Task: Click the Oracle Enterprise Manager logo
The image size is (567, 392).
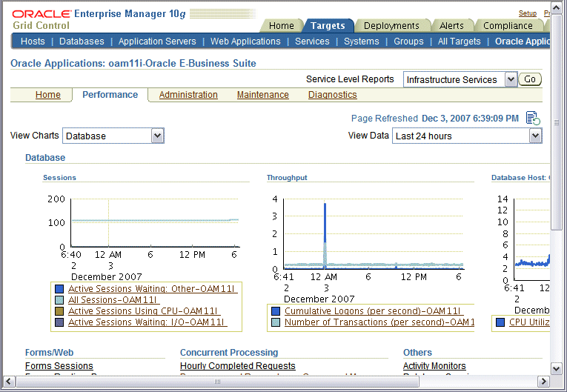Action: [99, 14]
